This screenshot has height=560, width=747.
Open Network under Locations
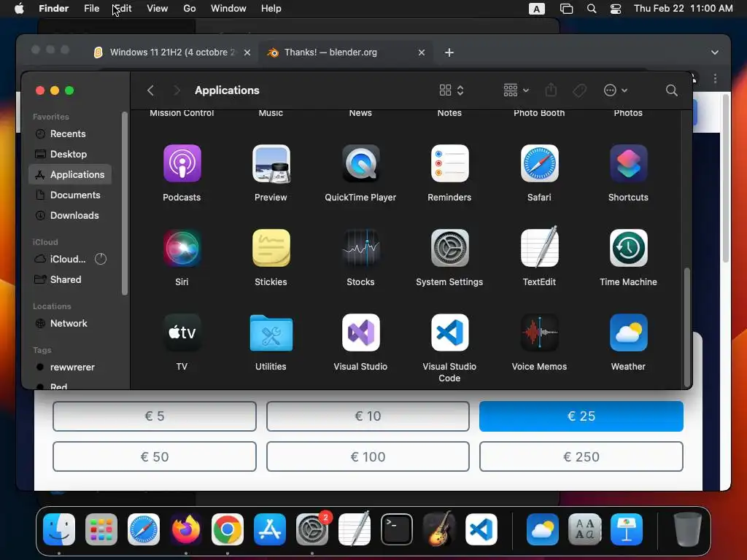(70, 323)
